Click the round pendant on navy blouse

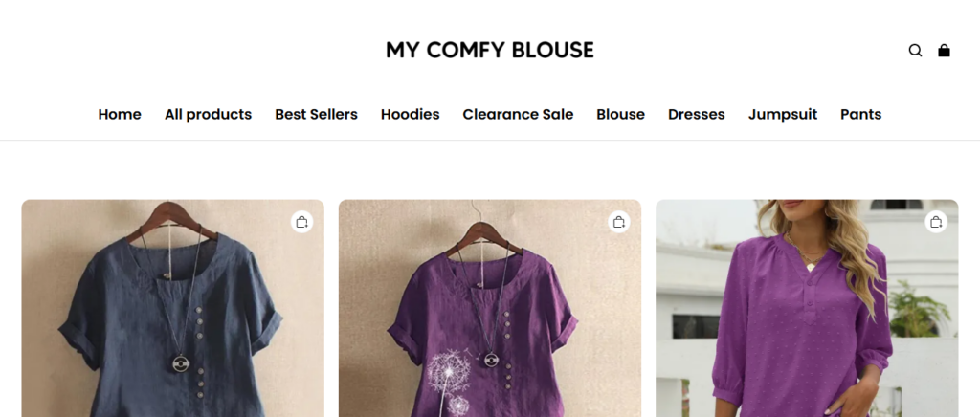coord(180,363)
